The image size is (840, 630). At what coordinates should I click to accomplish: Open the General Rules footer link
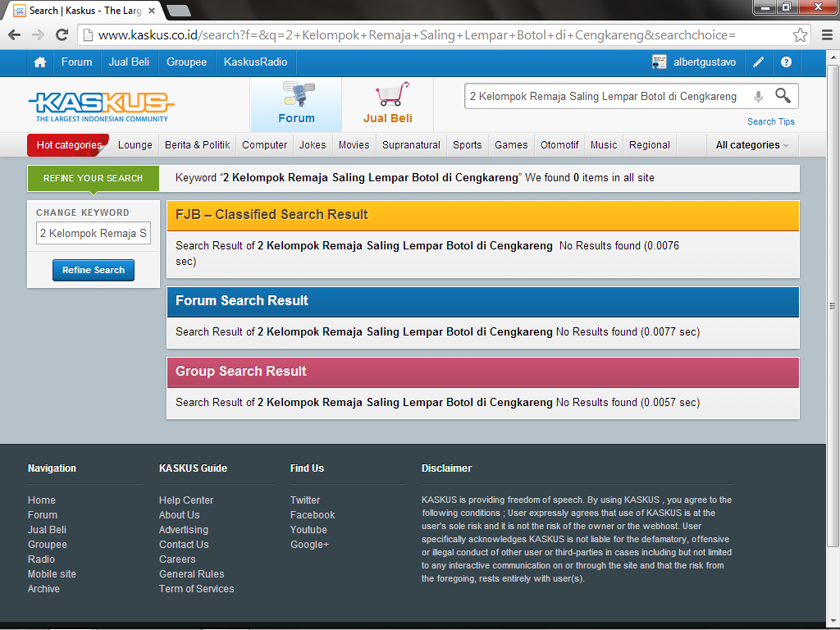pos(192,573)
